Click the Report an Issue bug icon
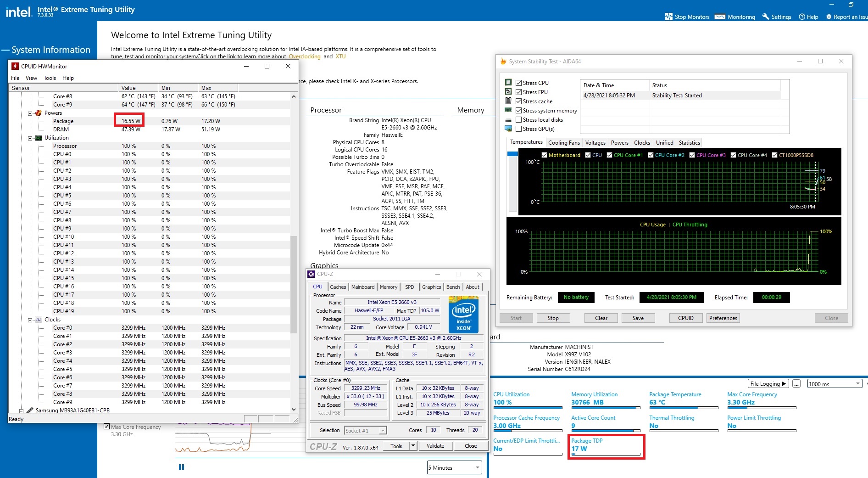The height and width of the screenshot is (478, 868). 829,17
